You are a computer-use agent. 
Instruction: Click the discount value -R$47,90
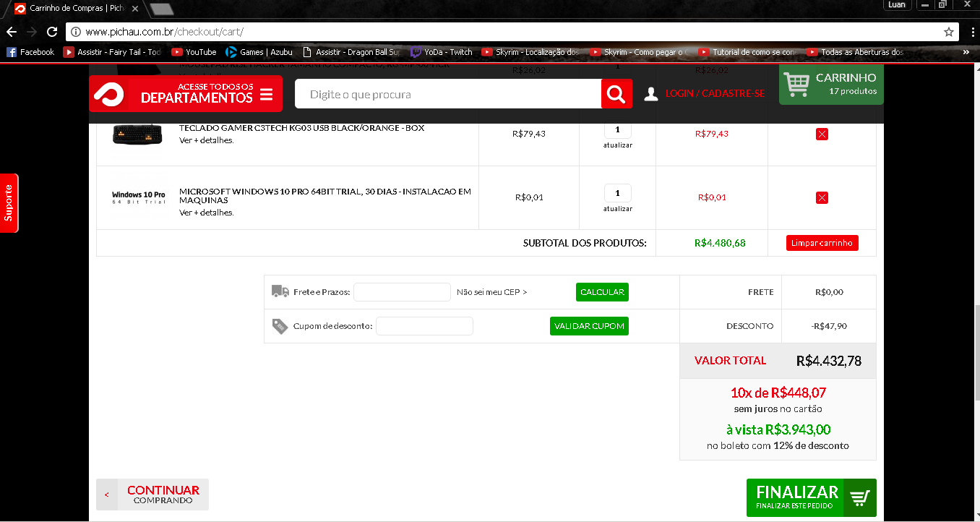pyautogui.click(x=829, y=326)
